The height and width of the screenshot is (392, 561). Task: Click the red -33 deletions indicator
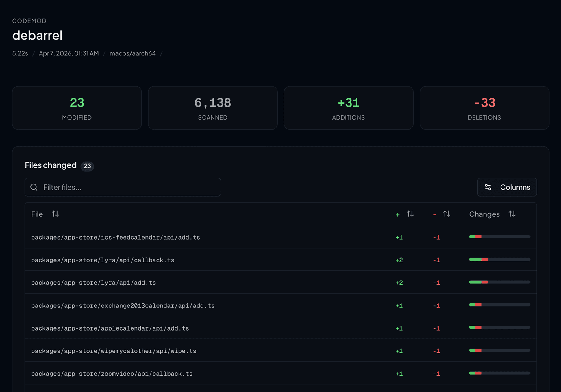tap(484, 103)
